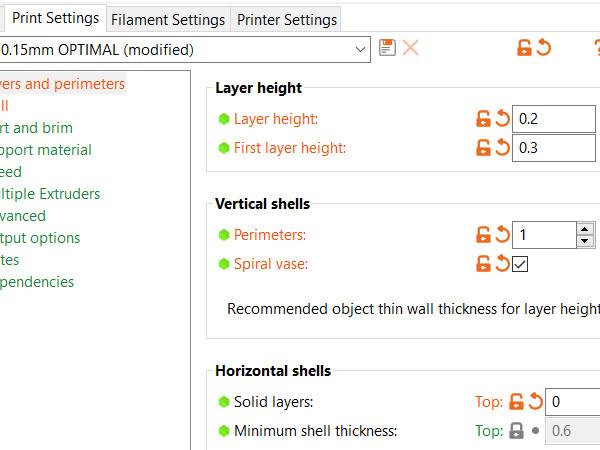Click the delete preset X icon
600x450 pixels.
coord(411,48)
